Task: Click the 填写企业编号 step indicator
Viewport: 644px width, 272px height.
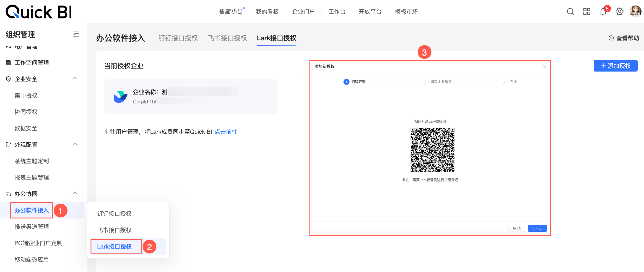Action: click(437, 82)
